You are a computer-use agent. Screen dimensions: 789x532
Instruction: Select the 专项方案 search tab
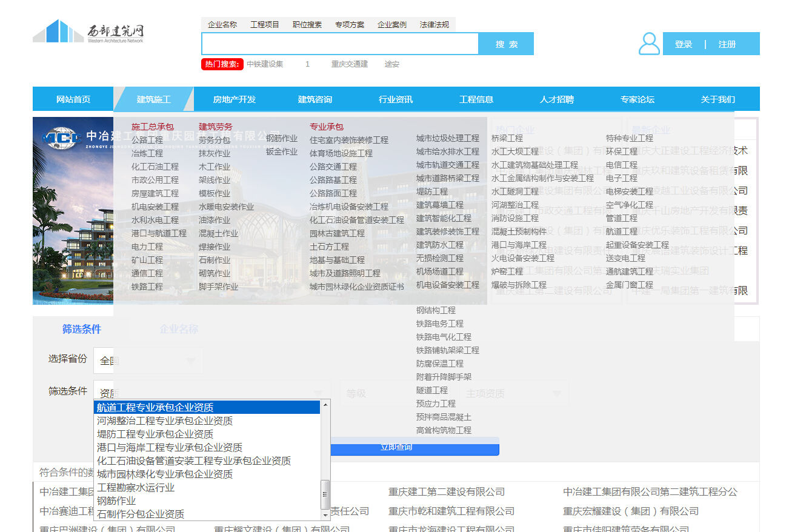(x=350, y=25)
